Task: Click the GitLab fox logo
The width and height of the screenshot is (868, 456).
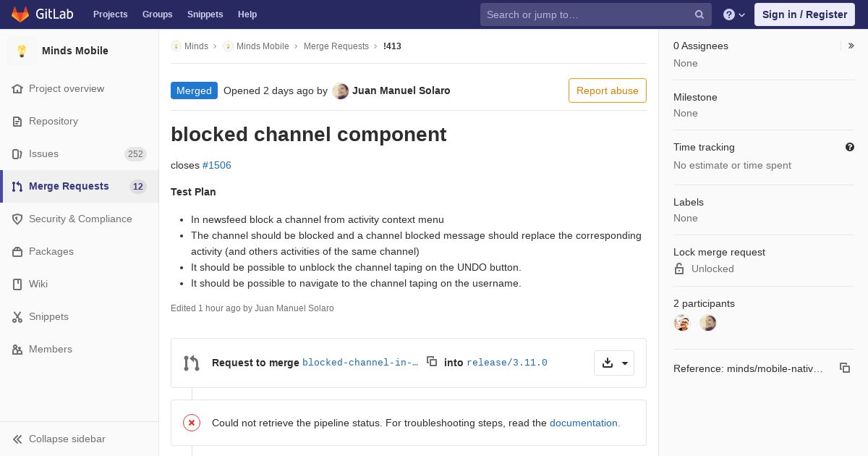Action: [x=20, y=14]
